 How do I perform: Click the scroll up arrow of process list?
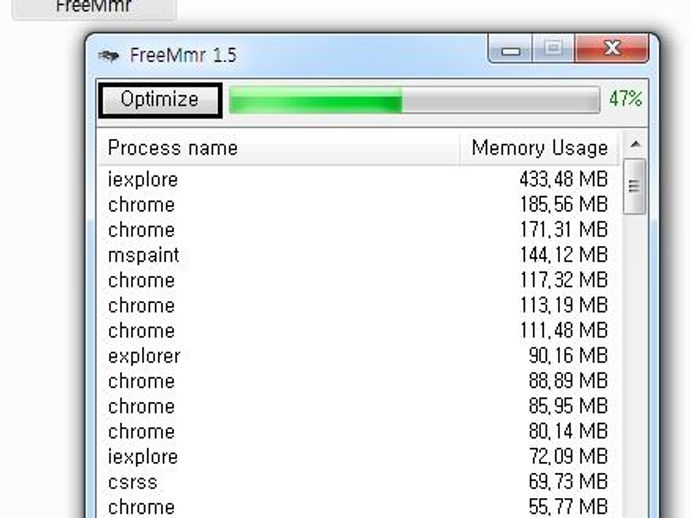pos(635,144)
